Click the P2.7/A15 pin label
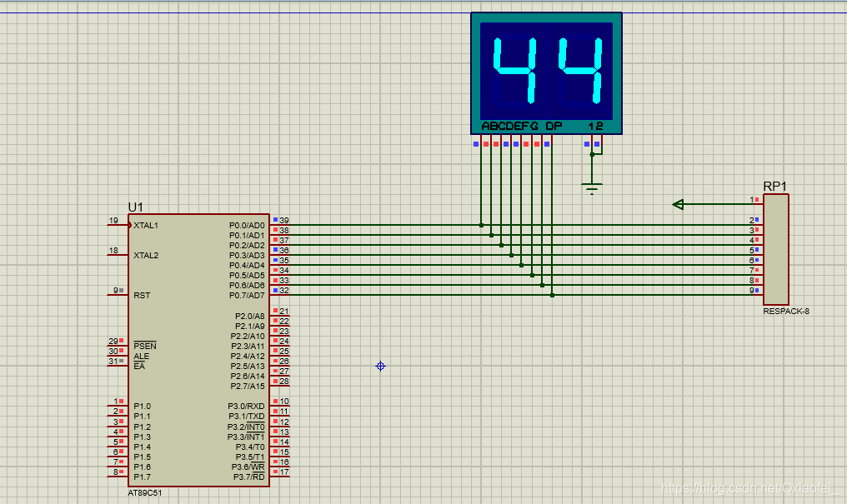The image size is (847, 504). 248,386
